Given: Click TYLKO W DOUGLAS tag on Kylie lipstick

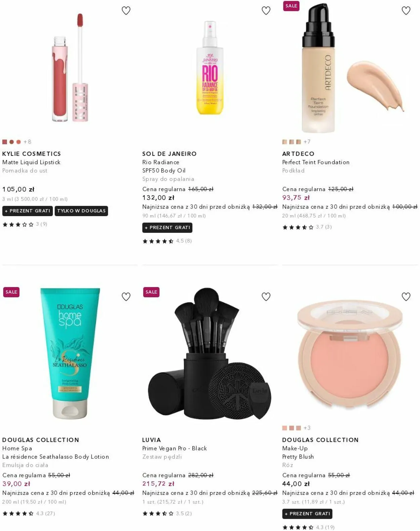Looking at the screenshot, I should click(81, 211).
